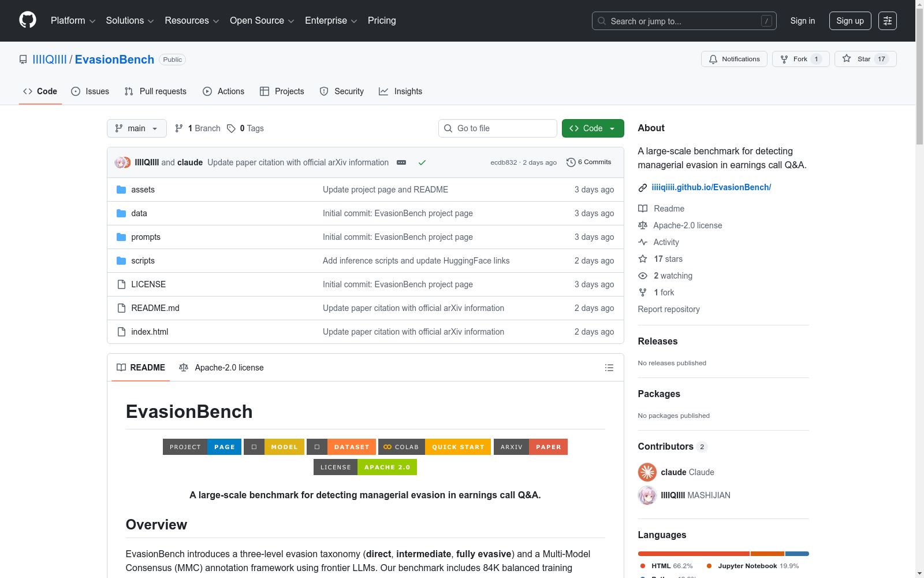Open commit hash ecdb832
The height and width of the screenshot is (578, 924).
coord(504,162)
